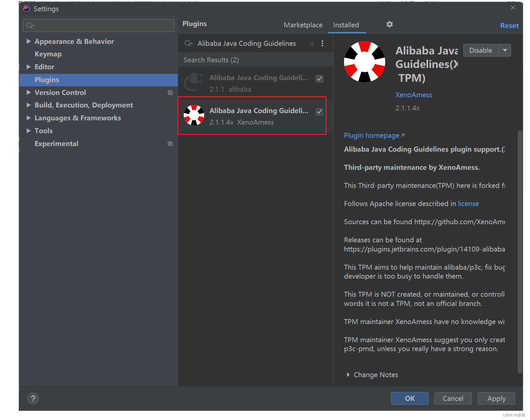The width and height of the screenshot is (530, 420).
Task: Close the Settings dialog
Action: (x=513, y=8)
